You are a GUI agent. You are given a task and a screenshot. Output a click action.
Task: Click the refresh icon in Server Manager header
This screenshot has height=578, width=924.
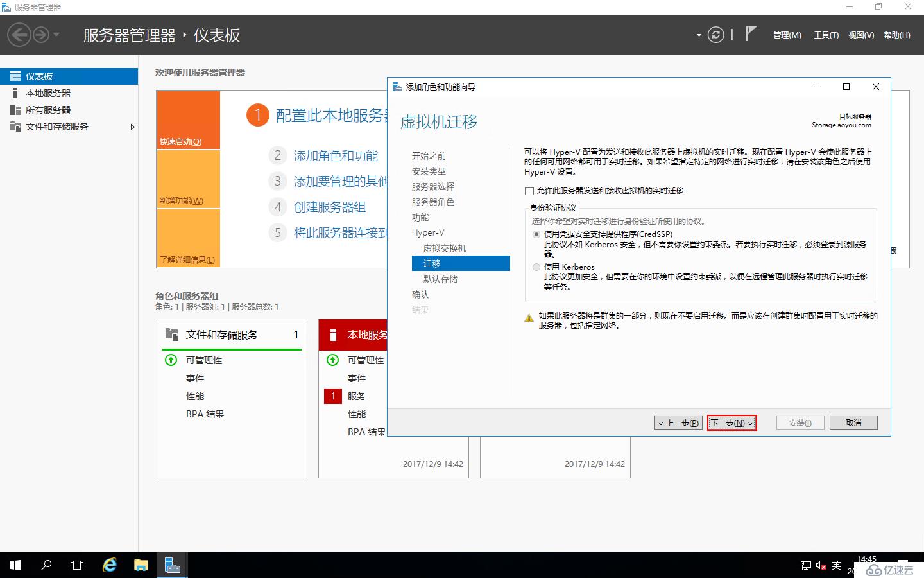click(715, 35)
